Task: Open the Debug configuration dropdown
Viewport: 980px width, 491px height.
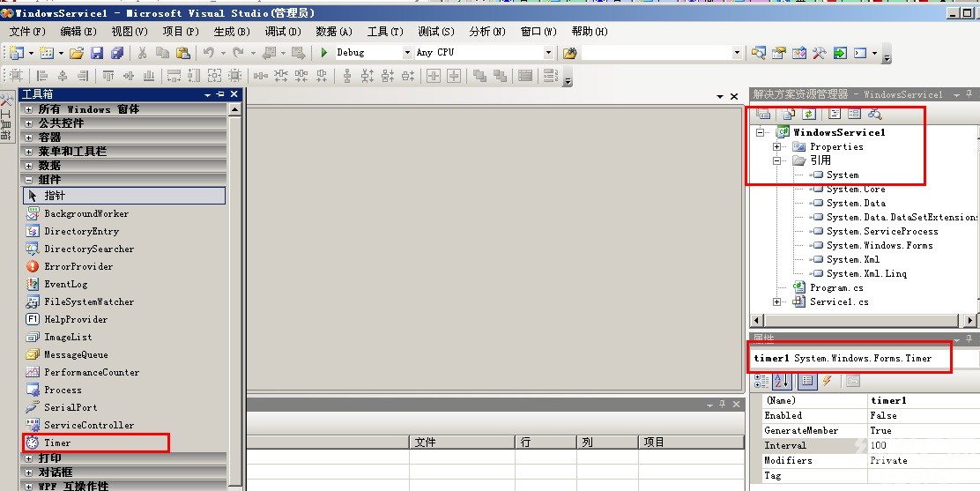Action: point(407,53)
